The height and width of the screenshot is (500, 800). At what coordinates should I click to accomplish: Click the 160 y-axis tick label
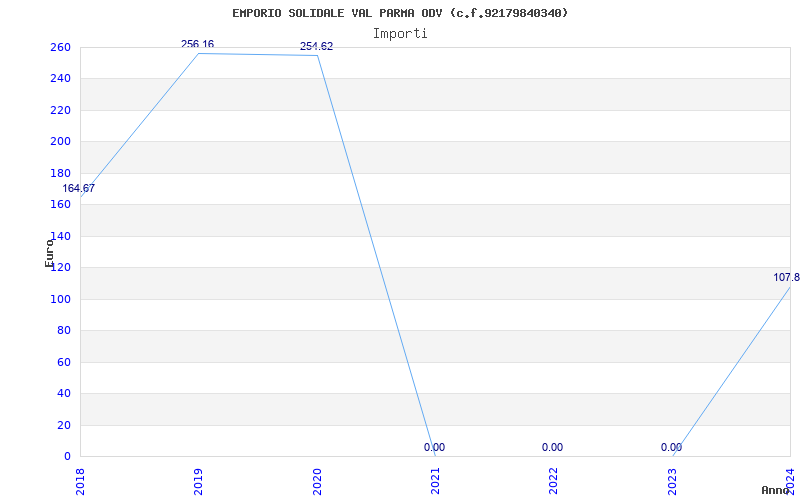coord(60,205)
